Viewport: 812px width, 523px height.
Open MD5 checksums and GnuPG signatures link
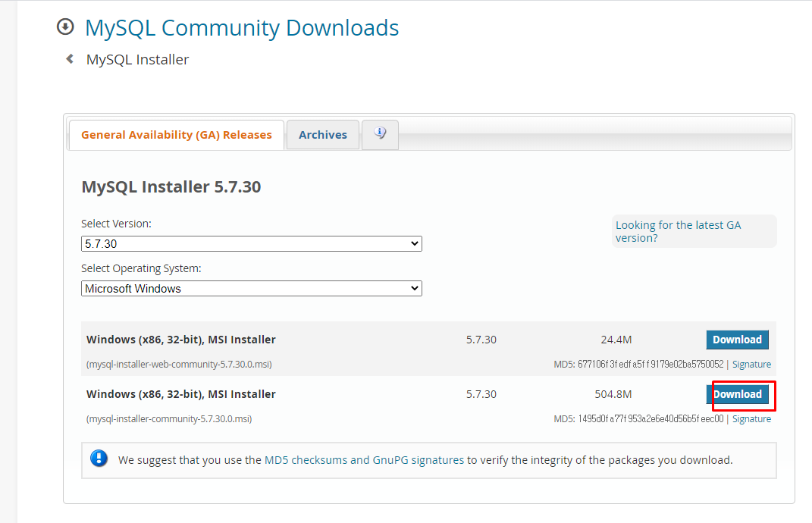coord(364,460)
